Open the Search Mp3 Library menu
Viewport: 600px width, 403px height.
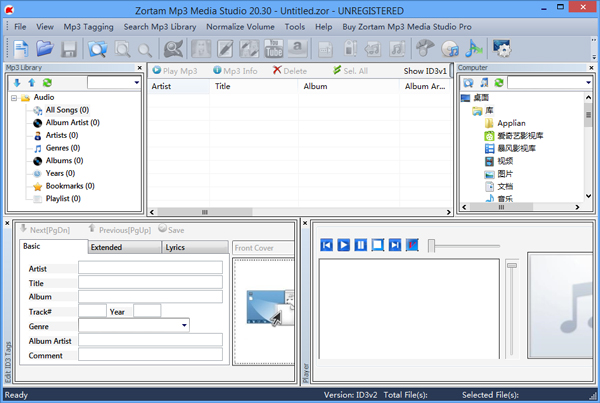pos(160,27)
